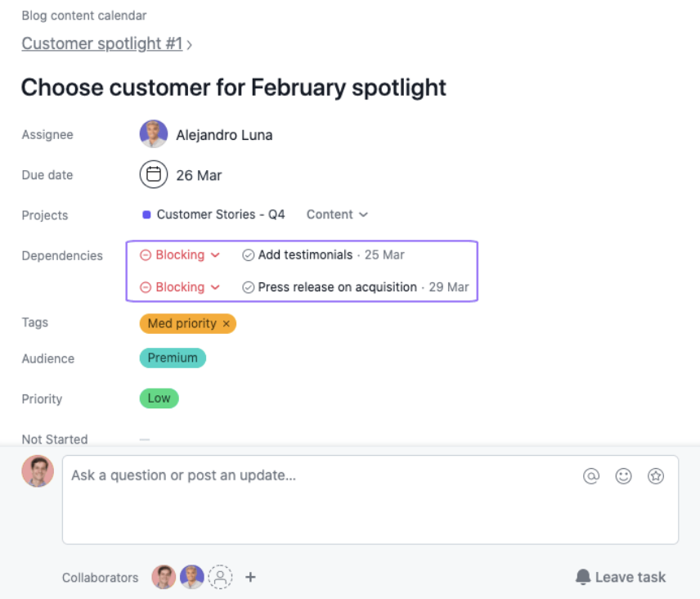Screen dimensions: 700x599
Task: Expand the Content section dropdown
Action: 337,214
